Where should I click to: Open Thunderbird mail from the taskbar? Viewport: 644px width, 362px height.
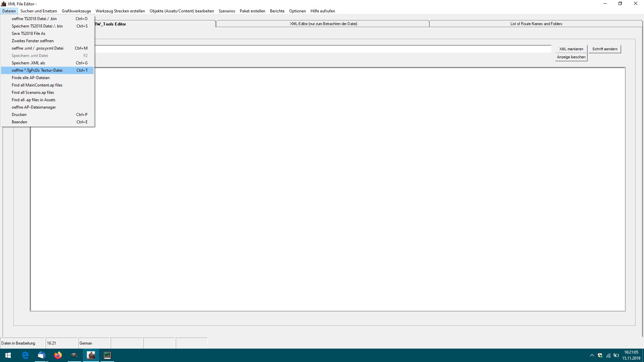[x=41, y=355]
